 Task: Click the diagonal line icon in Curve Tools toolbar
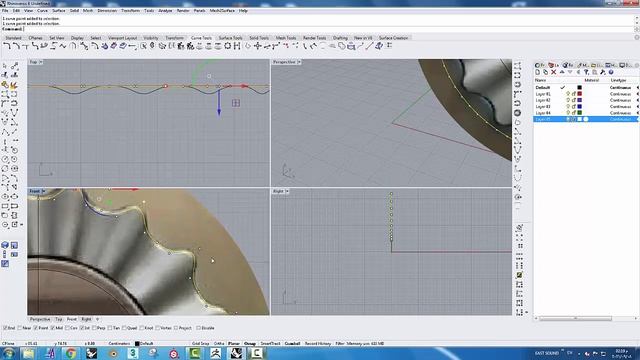[369, 46]
